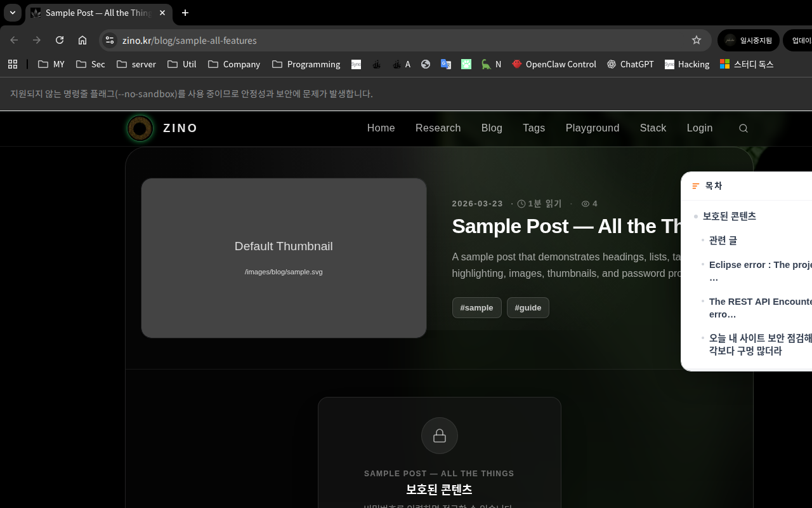The image size is (812, 508).
Task: View site information in address bar
Action: 110,40
